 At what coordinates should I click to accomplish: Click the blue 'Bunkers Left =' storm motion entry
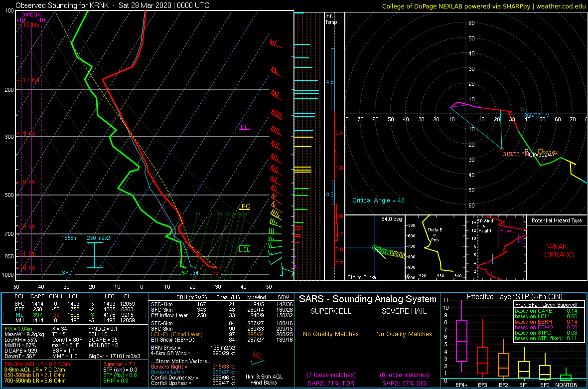193,371
